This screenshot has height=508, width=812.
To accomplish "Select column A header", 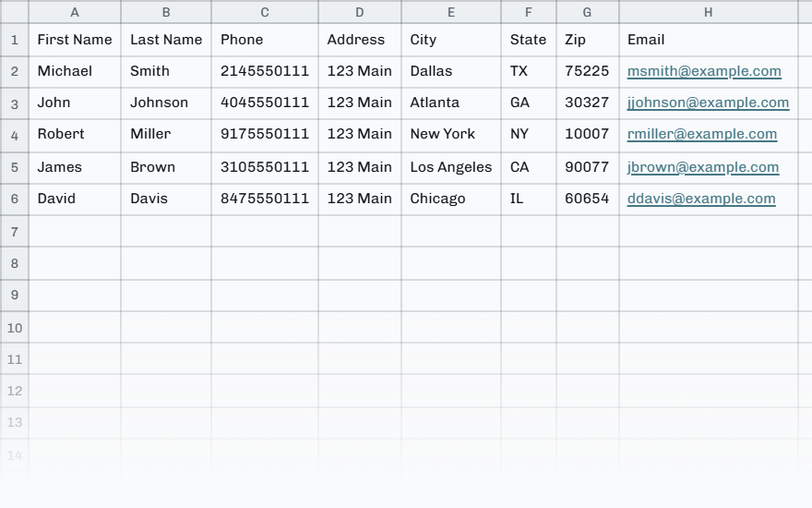I will [75, 12].
